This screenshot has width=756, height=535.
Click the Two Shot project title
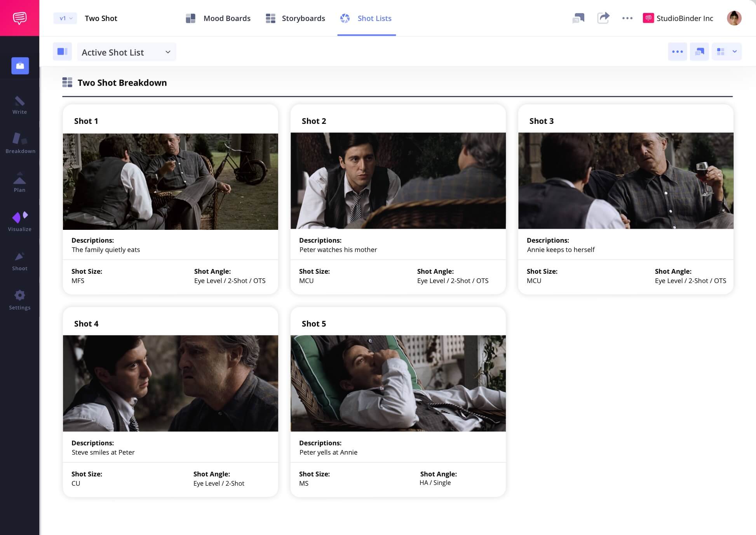(101, 18)
